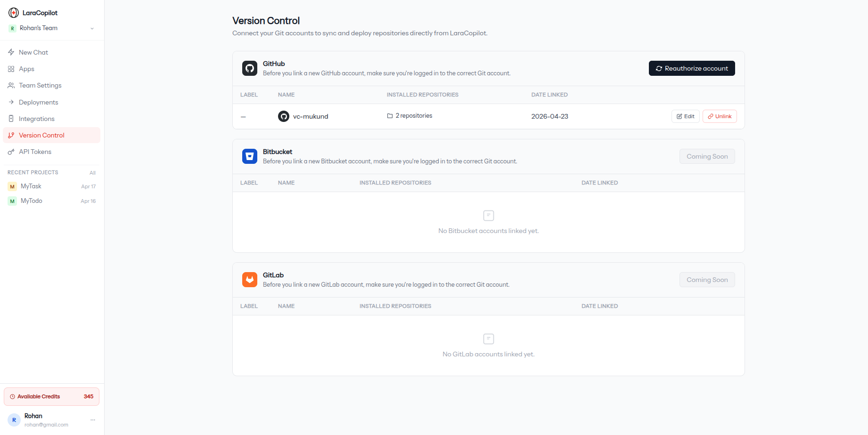868x435 pixels.
Task: Select the API Tokens key icon
Action: [11, 152]
